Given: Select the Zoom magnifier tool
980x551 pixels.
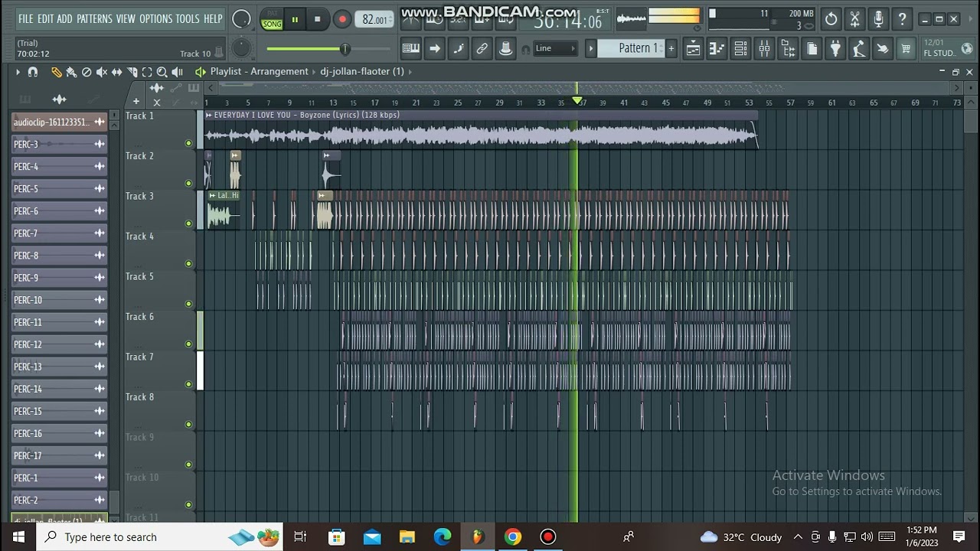Looking at the screenshot, I should (162, 72).
